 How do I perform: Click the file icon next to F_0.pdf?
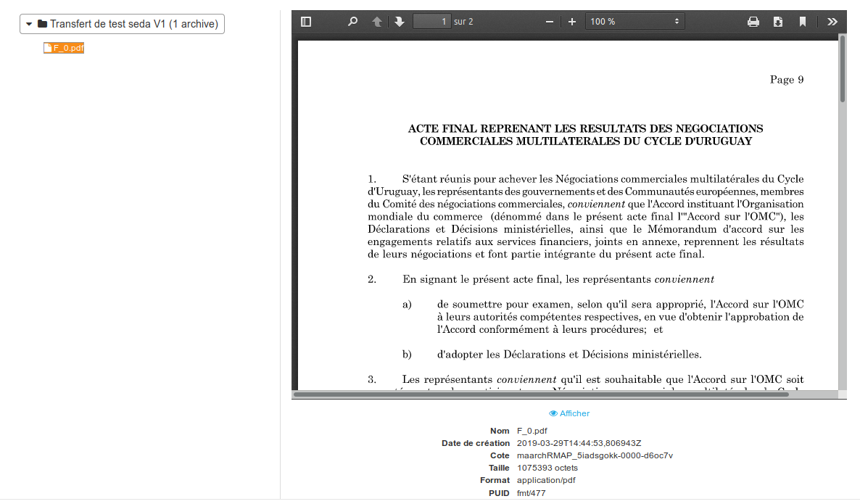coord(48,48)
